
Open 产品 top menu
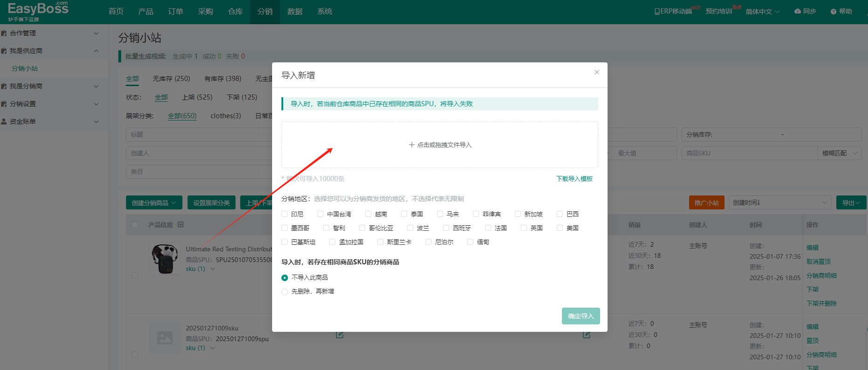click(x=146, y=12)
